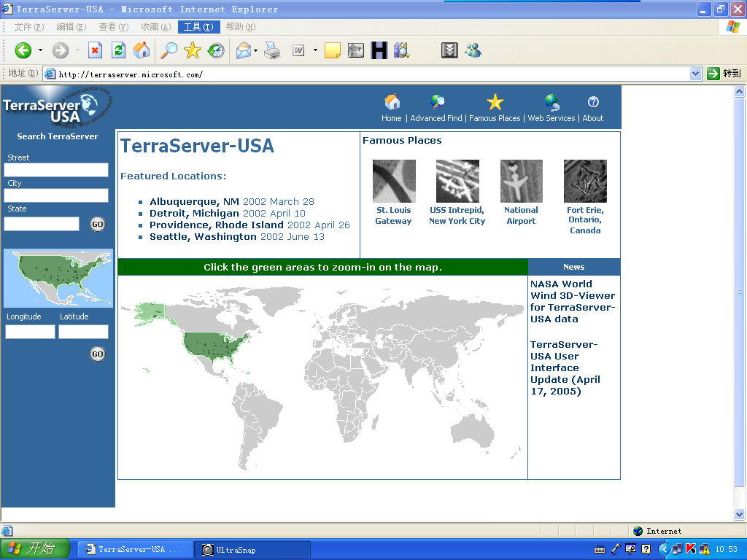Open the Web Services globe icon
Image resolution: width=747 pixels, height=560 pixels.
(551, 102)
